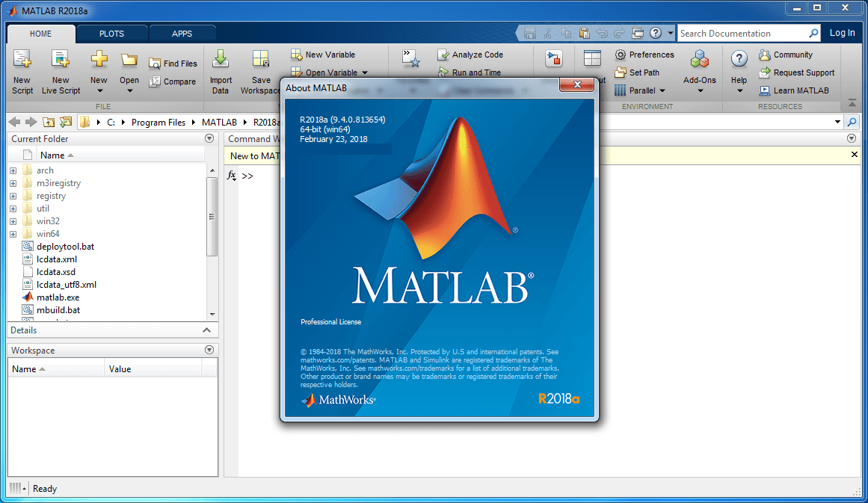Click the quick access Save icon
The height and width of the screenshot is (503, 868).
(530, 33)
